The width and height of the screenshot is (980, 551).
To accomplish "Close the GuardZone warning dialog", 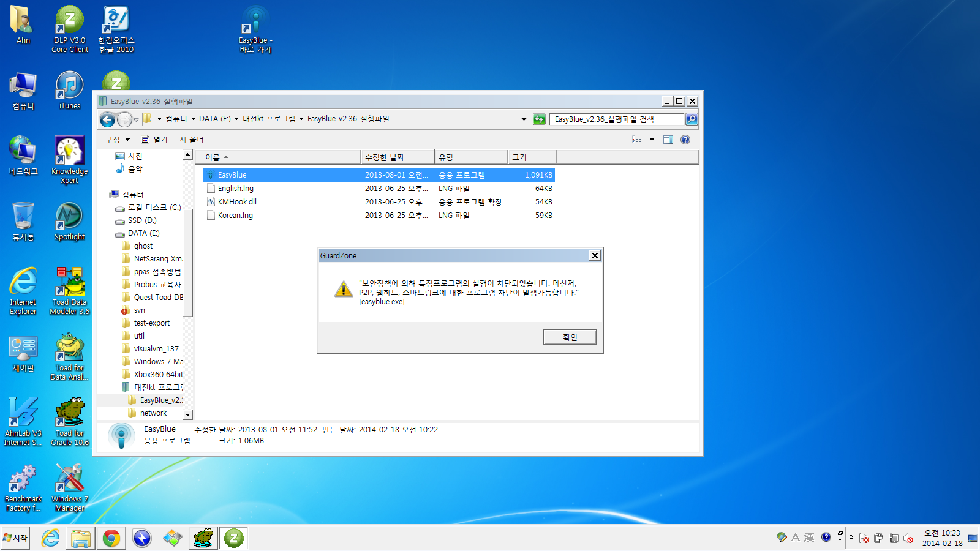I will (595, 255).
